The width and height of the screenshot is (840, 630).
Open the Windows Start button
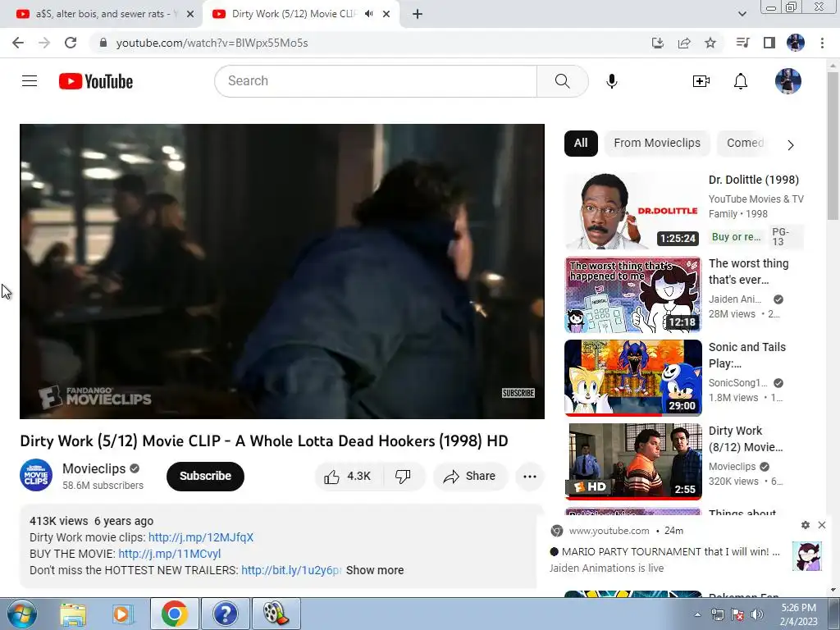22,614
